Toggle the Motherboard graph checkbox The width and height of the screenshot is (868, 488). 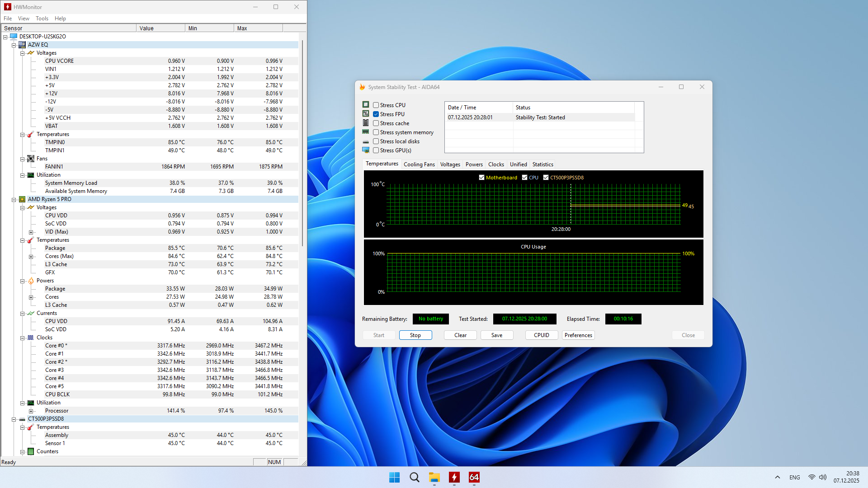(481, 178)
